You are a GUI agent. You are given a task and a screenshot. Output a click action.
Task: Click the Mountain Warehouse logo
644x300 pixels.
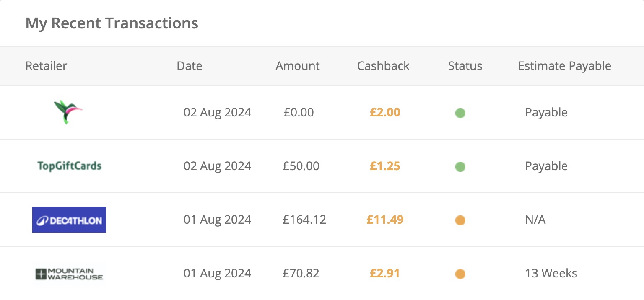point(69,273)
